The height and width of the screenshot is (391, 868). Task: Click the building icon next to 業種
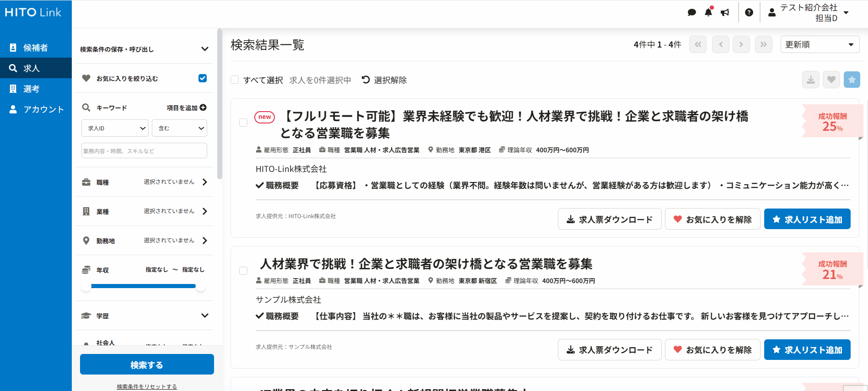point(86,211)
